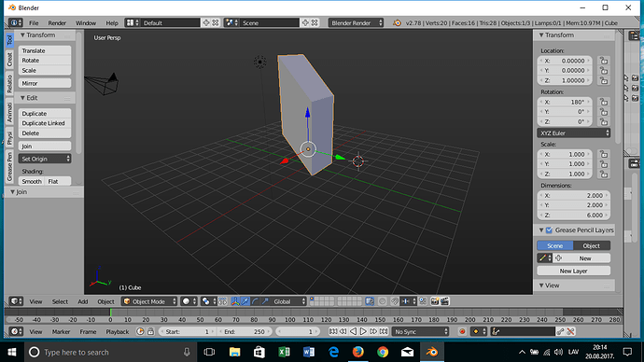Jump to the end frame in timeline
Viewport: 644px width, 362px height.
click(x=384, y=331)
